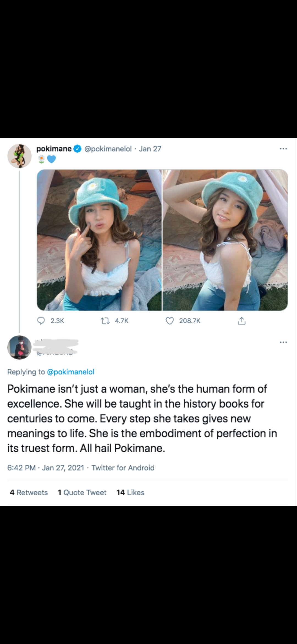Click the share upload icon
Screen dimensions: 297x644
coord(241,321)
